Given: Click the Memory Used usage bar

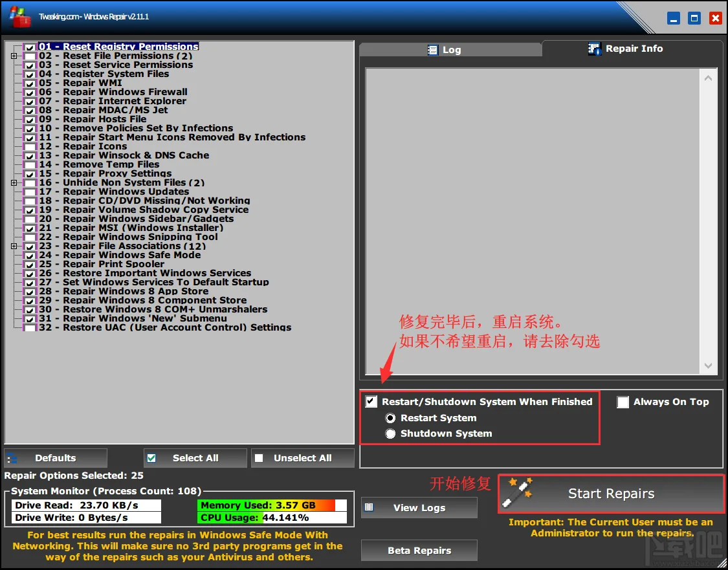Looking at the screenshot, I should click(x=272, y=505).
